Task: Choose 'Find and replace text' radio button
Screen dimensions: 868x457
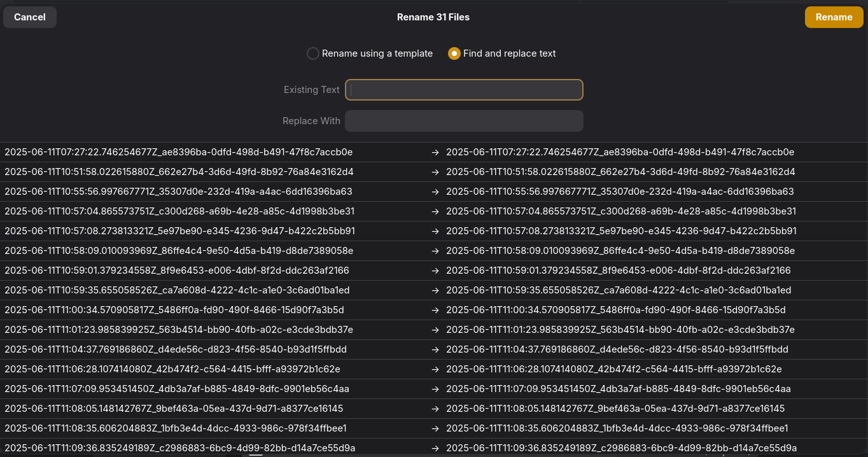Action: 454,53
